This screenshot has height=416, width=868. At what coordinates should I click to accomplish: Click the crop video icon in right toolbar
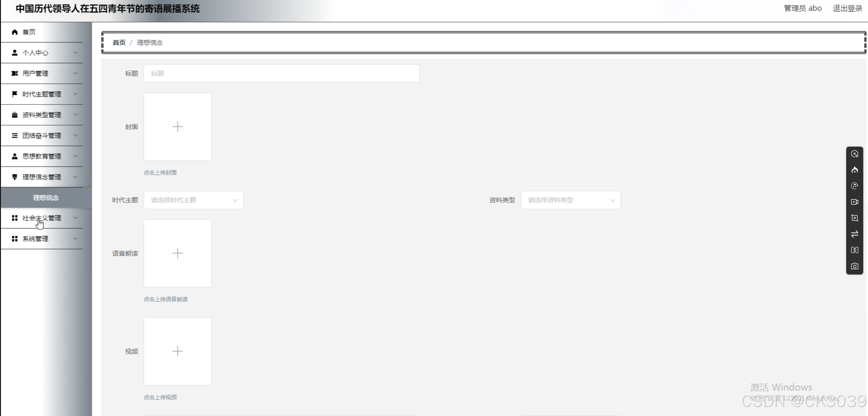point(855,218)
